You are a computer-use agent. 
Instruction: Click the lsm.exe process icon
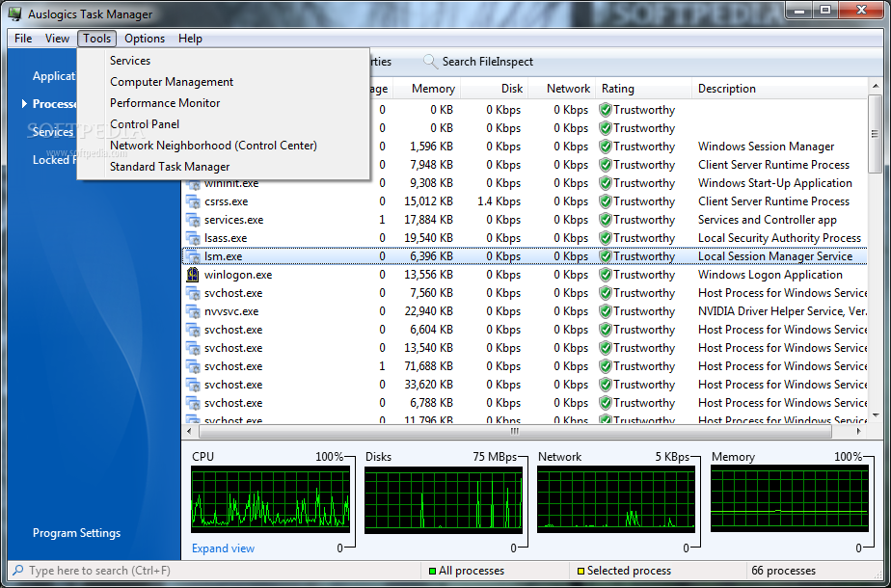click(x=193, y=256)
